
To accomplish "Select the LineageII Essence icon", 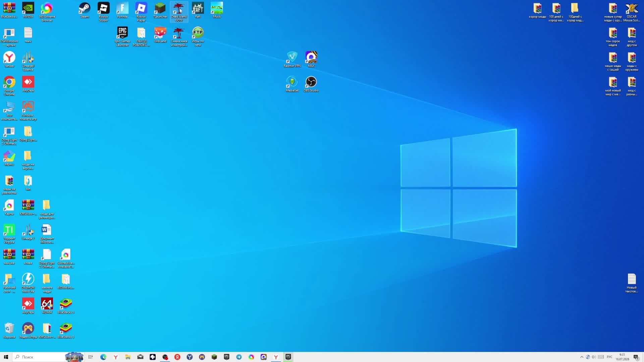I will coord(28,61).
